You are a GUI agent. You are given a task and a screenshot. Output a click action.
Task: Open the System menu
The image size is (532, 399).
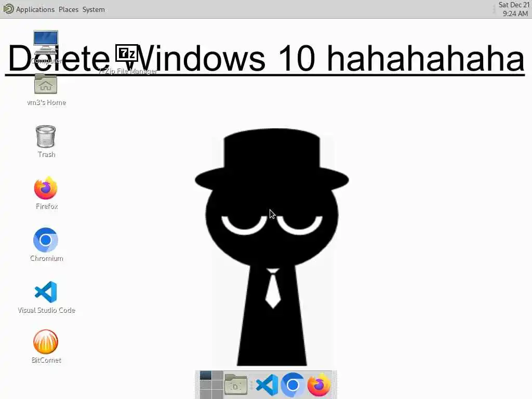(94, 9)
